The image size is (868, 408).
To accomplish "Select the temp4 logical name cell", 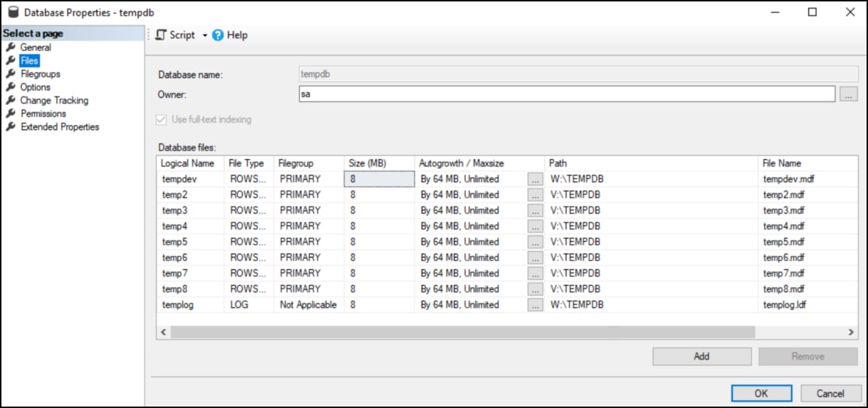I will coord(190,226).
